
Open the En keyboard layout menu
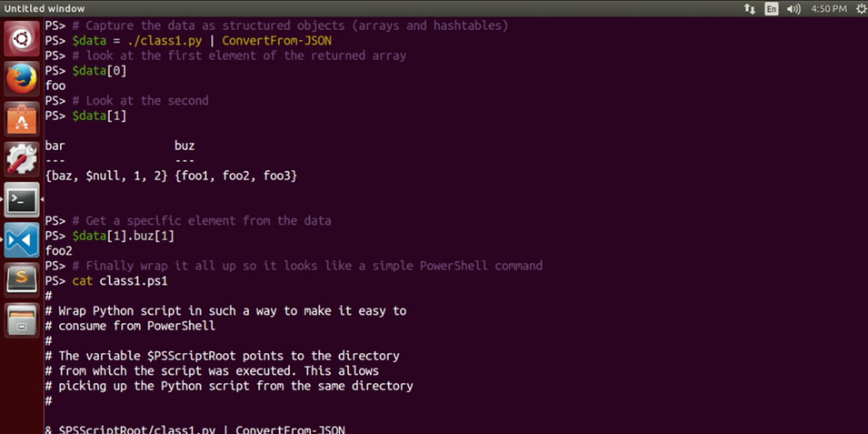771,8
